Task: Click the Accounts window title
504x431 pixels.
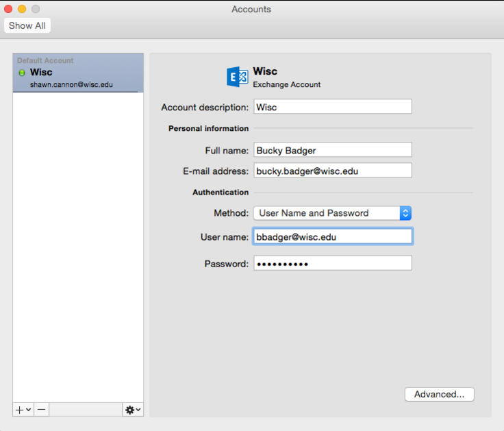Action: (x=251, y=9)
